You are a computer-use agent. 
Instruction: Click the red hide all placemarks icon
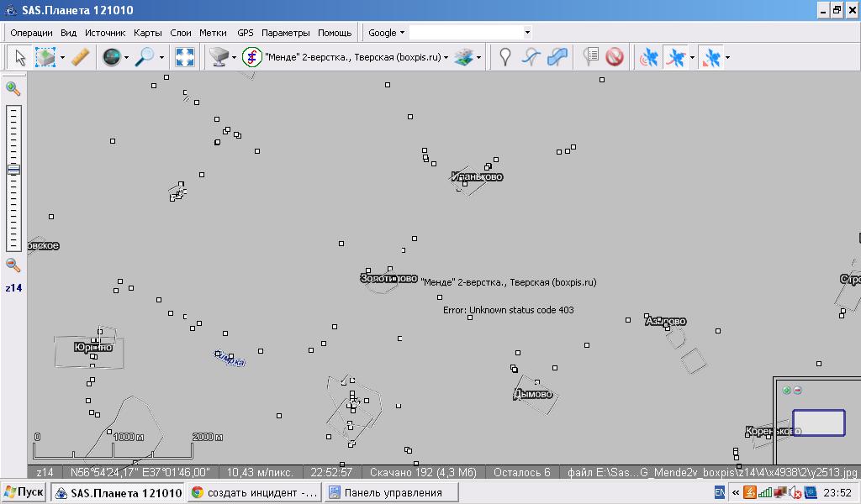pos(615,57)
